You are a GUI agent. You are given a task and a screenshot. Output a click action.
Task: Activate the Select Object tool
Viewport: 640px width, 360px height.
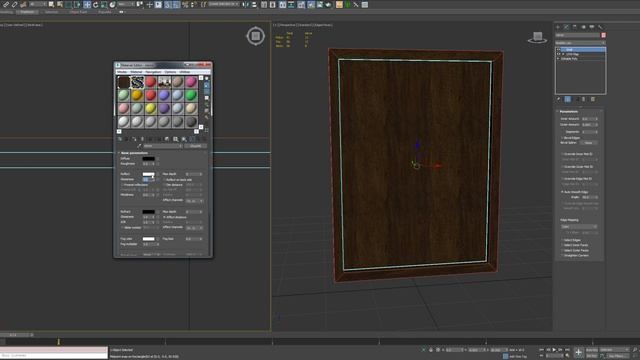(51, 4)
